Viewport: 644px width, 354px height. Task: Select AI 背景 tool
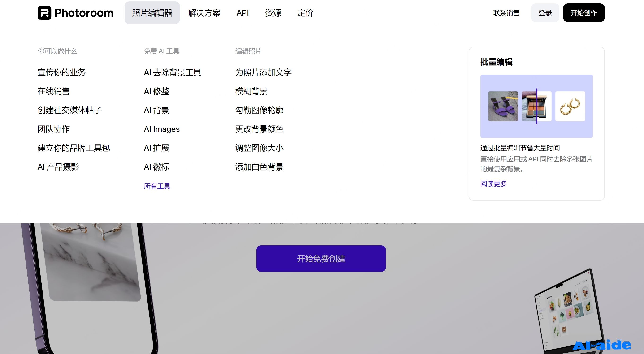pyautogui.click(x=156, y=110)
